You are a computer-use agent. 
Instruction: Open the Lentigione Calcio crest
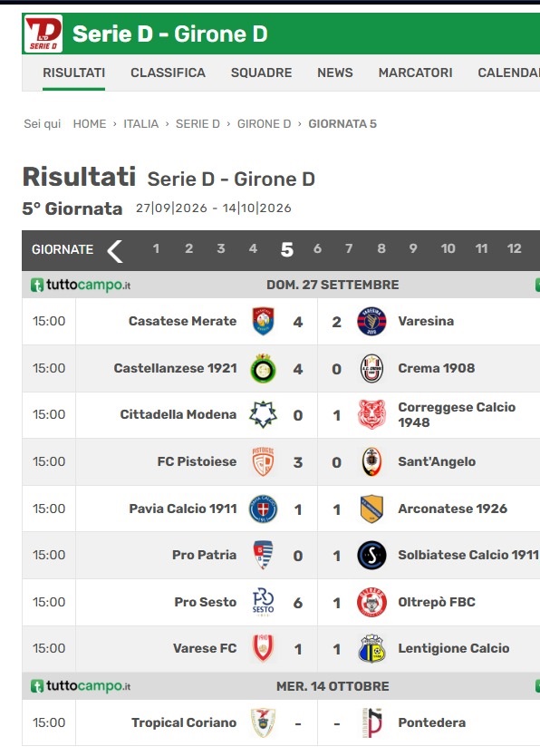pyautogui.click(x=371, y=648)
